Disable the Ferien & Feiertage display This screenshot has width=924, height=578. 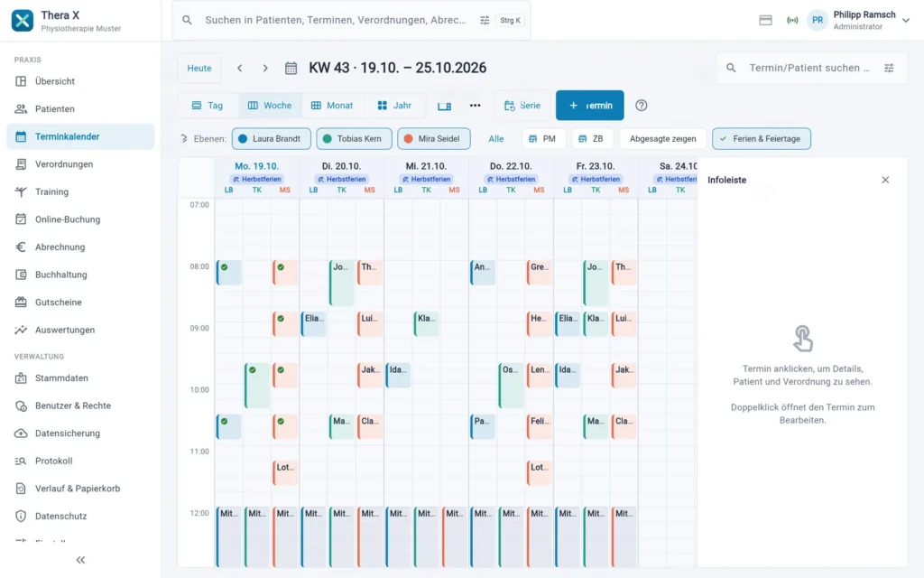tap(762, 138)
